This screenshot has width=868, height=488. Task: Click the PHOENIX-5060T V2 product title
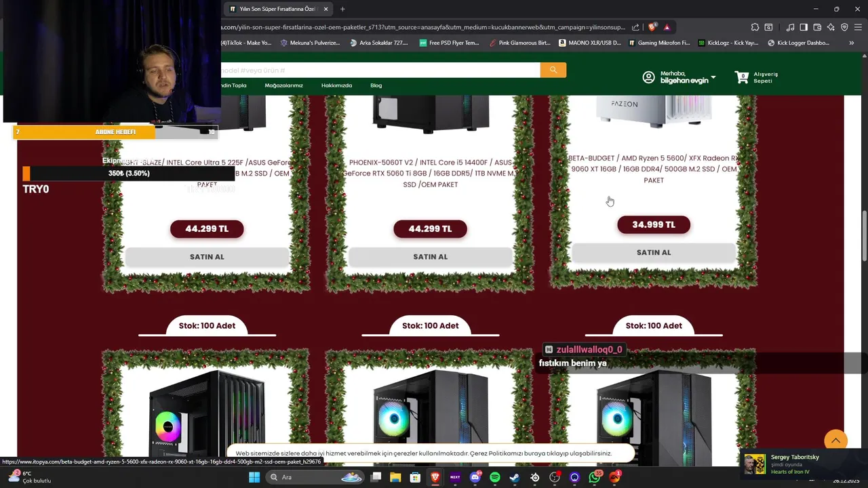[430, 174]
